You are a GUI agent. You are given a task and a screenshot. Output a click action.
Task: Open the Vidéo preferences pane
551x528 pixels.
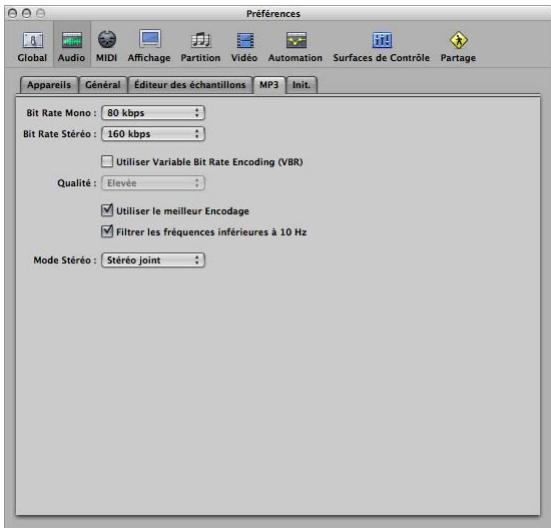[244, 46]
